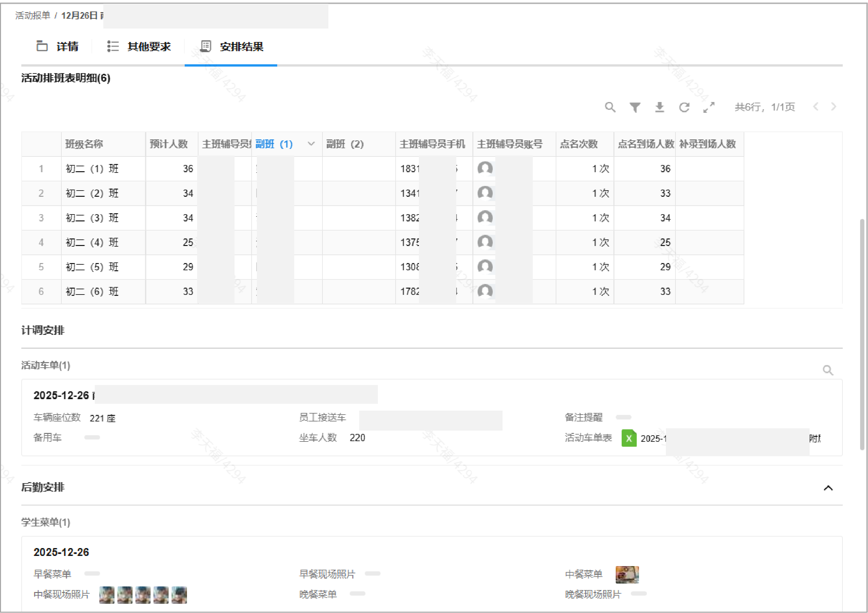The width and height of the screenshot is (868, 613).
Task: Open the green Excel file icon
Action: click(629, 438)
